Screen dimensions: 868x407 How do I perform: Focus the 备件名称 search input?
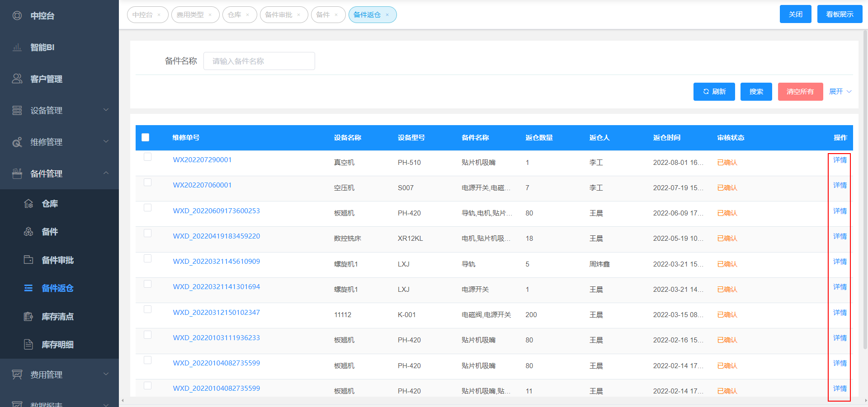click(259, 61)
